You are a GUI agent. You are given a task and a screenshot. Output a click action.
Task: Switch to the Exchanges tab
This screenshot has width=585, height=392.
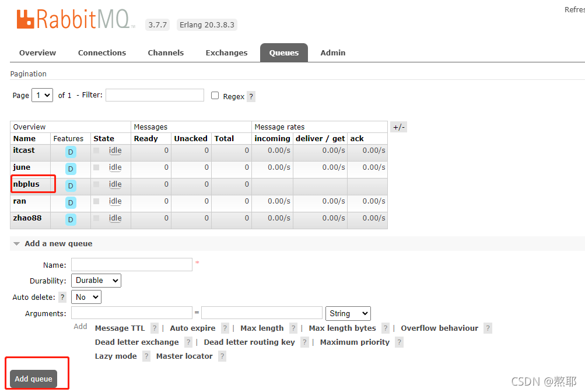226,52
